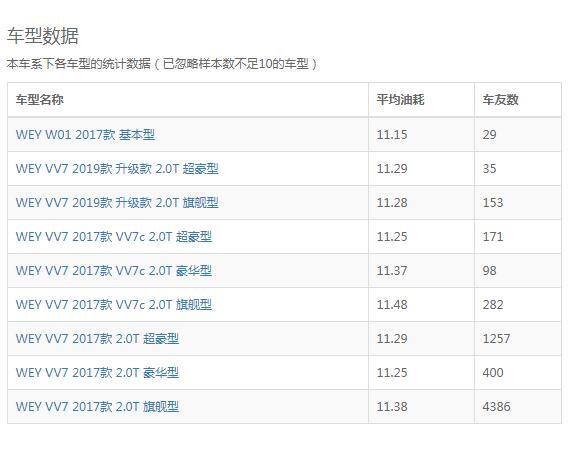Open WEY VV7 2017款 2.0T 豪华型 link
Viewport: 581px width, 453px height.
coord(97,373)
